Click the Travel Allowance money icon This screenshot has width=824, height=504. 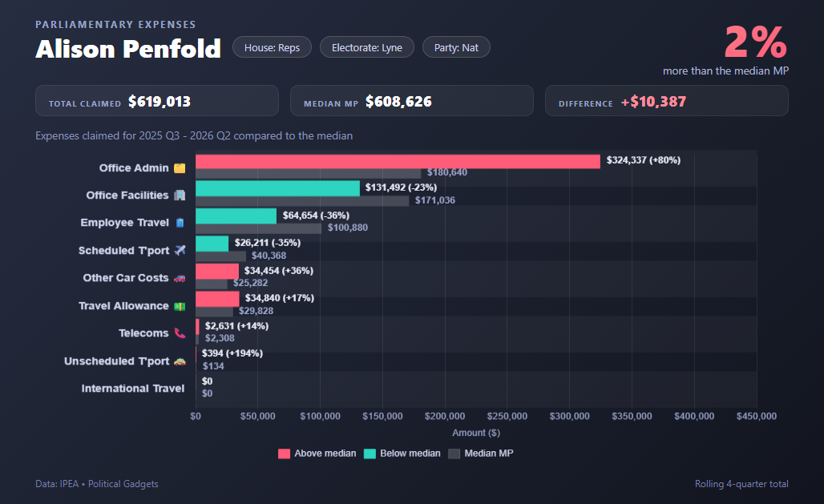pyautogui.click(x=180, y=306)
